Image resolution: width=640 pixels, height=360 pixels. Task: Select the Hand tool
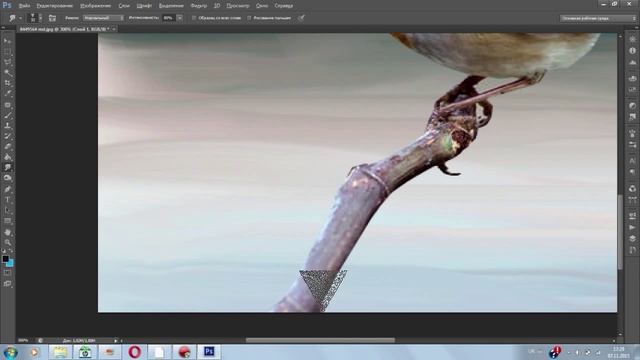tap(7, 232)
